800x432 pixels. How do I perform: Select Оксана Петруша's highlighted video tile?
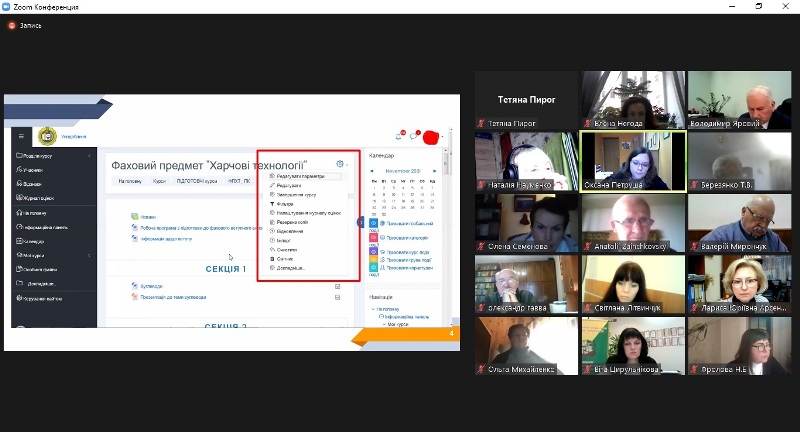tap(633, 161)
